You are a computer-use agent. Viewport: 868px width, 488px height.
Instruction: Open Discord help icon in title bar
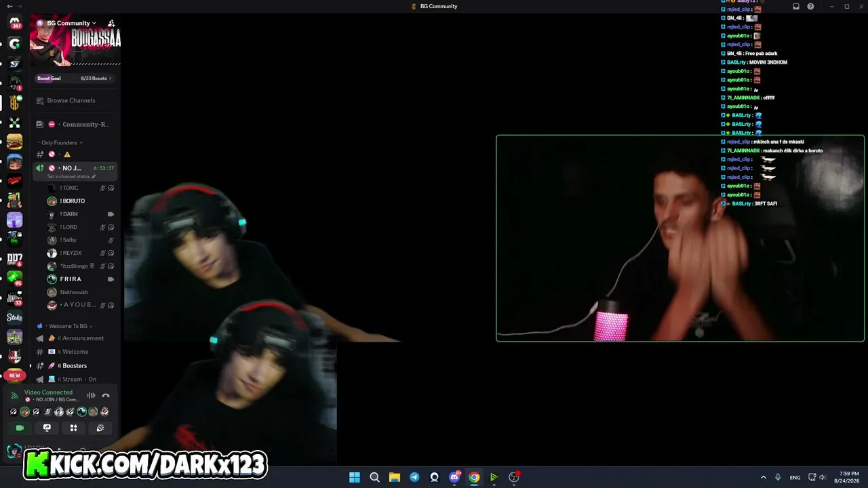click(810, 6)
